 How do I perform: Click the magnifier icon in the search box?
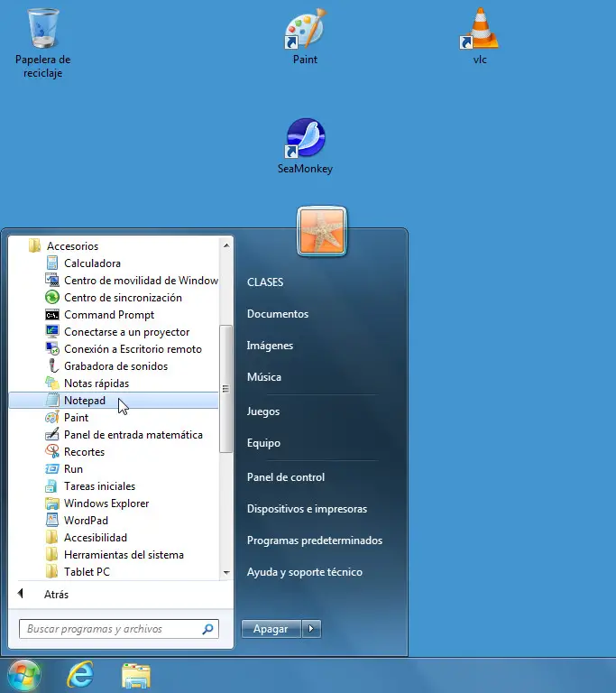click(x=207, y=628)
